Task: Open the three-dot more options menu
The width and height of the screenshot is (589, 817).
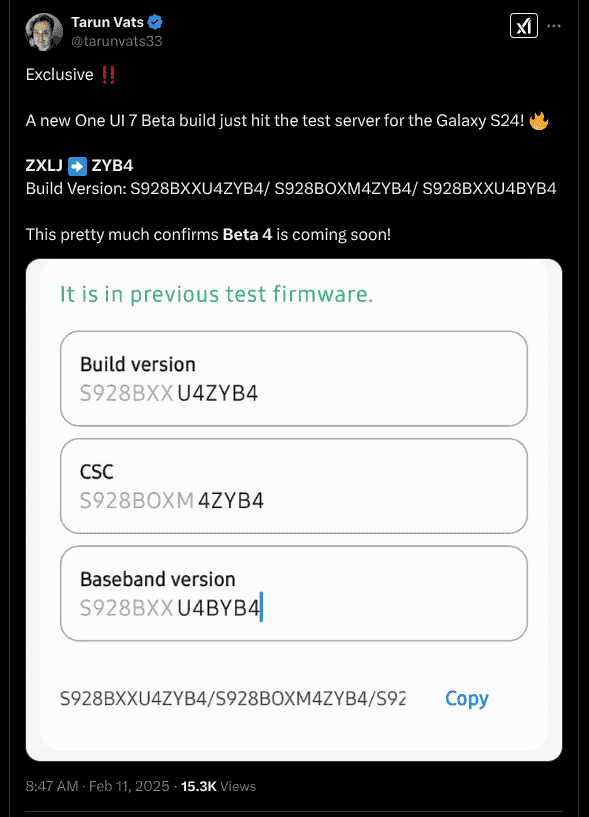Action: [554, 26]
